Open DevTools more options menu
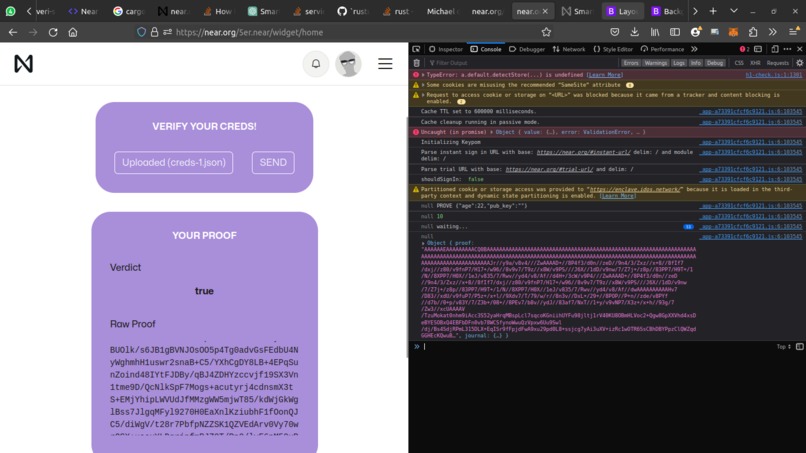Viewport: 806px width, 453px height. [787, 49]
